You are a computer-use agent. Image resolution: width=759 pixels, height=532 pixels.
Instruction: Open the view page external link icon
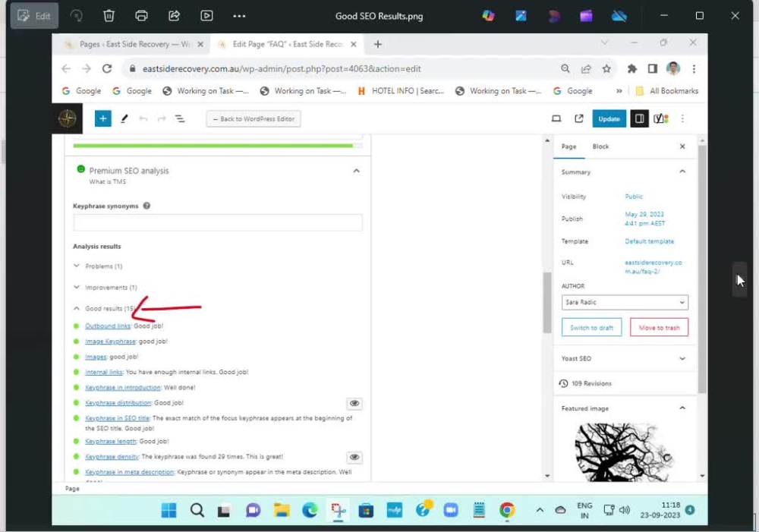click(579, 118)
